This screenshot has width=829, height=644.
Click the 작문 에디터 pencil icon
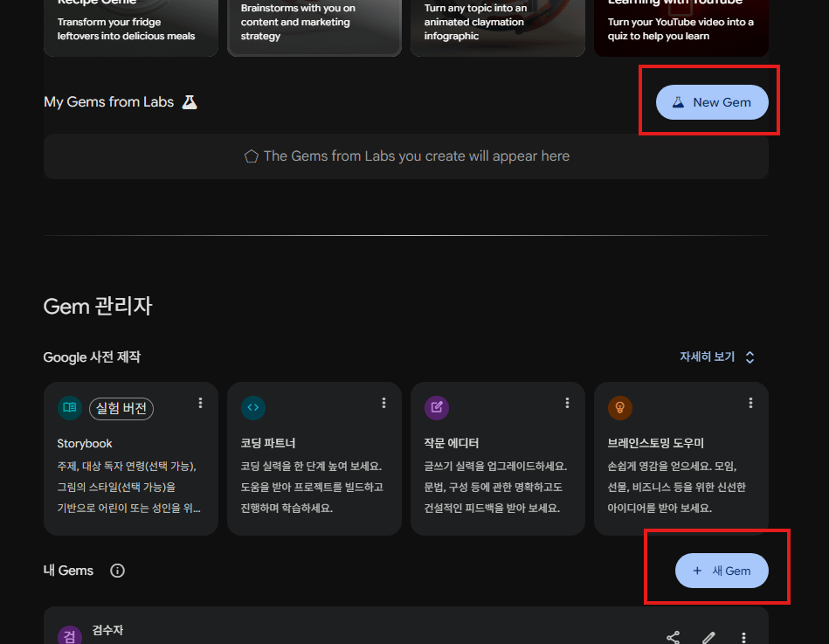[437, 408]
